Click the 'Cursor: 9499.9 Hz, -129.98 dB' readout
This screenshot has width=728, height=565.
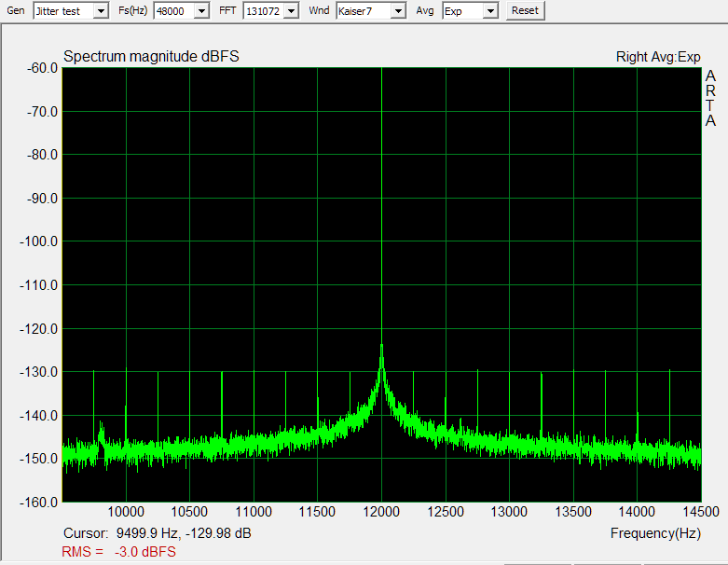[x=158, y=533]
